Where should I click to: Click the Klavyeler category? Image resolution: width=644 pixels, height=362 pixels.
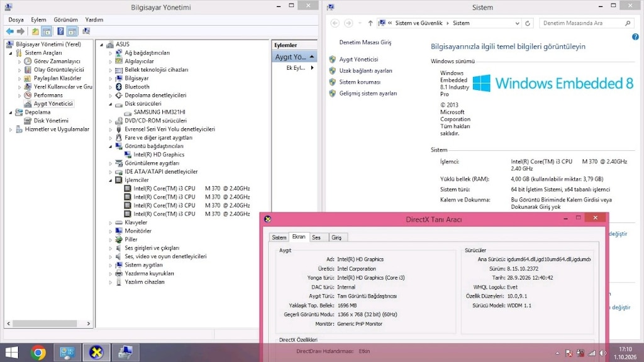coord(136,222)
